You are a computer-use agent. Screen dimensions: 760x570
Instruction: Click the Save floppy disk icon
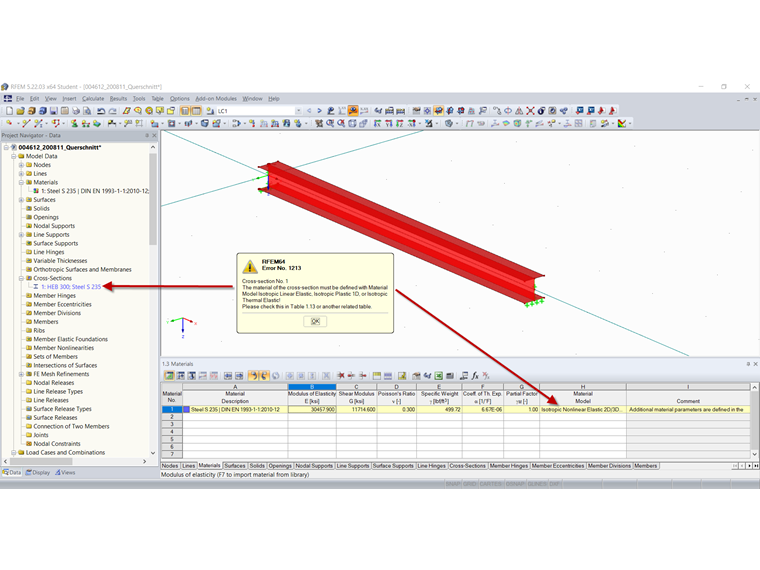(53, 111)
